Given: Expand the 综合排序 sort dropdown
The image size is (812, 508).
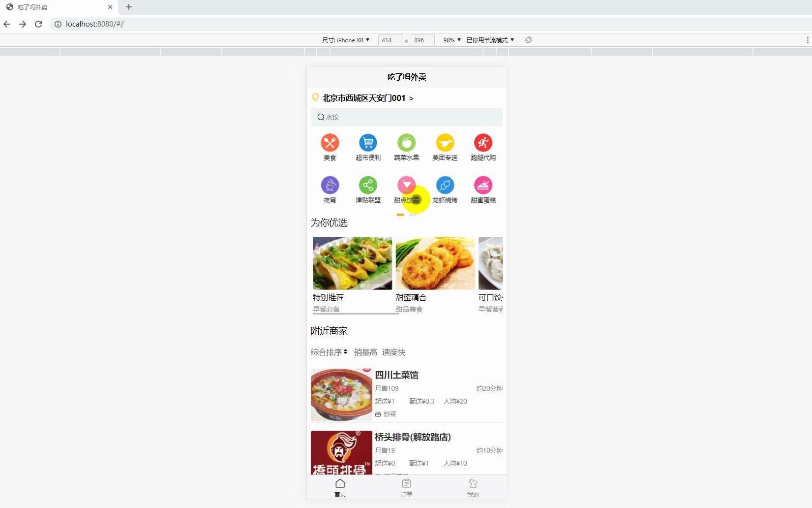Looking at the screenshot, I should (x=329, y=352).
